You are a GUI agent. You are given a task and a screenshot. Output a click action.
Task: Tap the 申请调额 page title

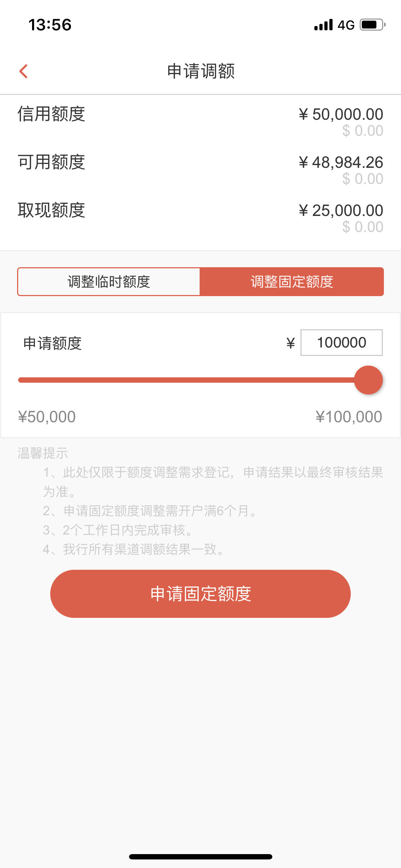pyautogui.click(x=201, y=71)
